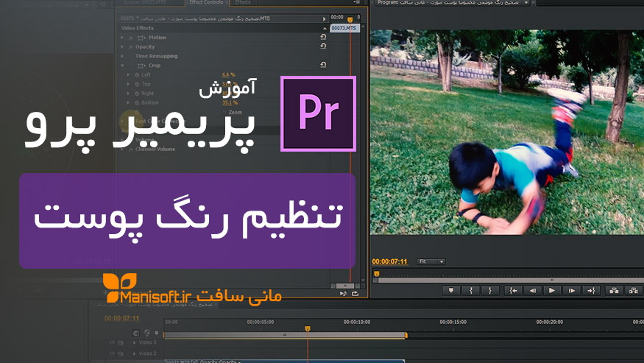Step forward one frame in Program monitor
The image size is (644, 363).
(571, 291)
